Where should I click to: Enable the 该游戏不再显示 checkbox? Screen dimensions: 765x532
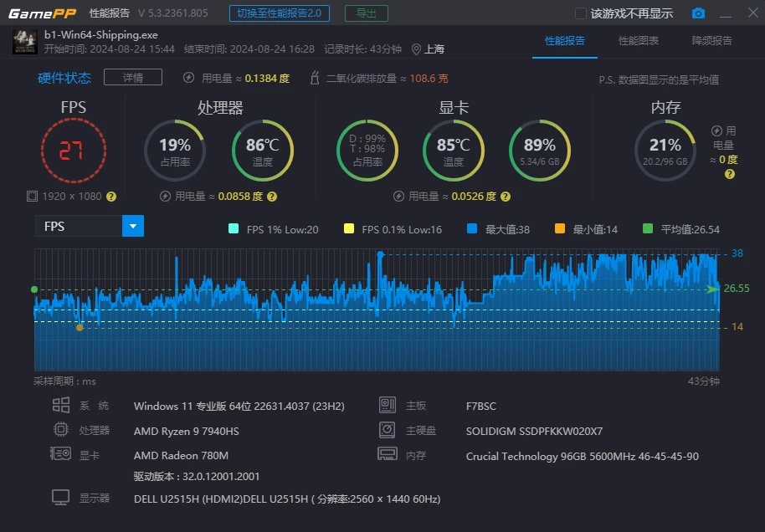581,13
